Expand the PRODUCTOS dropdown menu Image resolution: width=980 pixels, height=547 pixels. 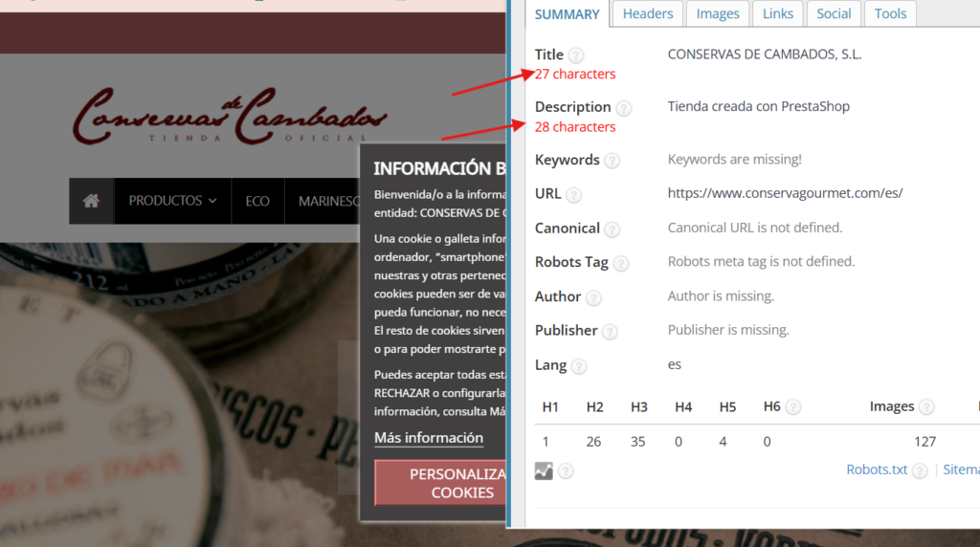click(x=172, y=201)
